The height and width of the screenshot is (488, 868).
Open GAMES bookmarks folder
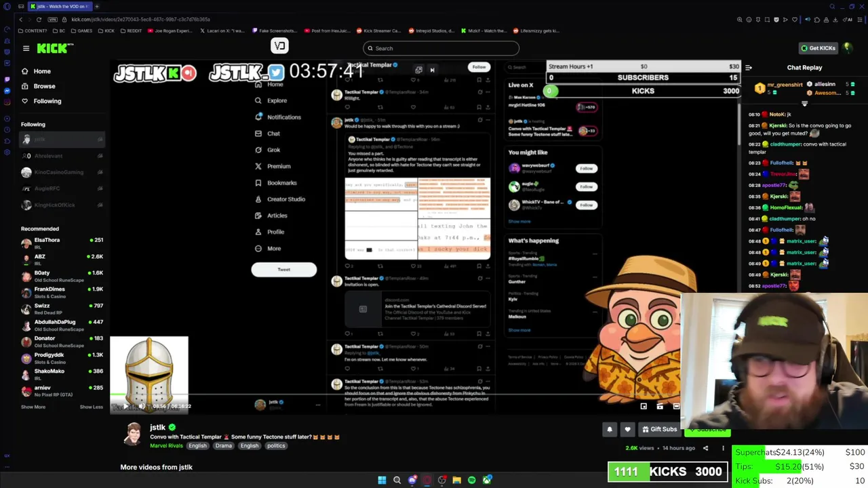(81, 30)
